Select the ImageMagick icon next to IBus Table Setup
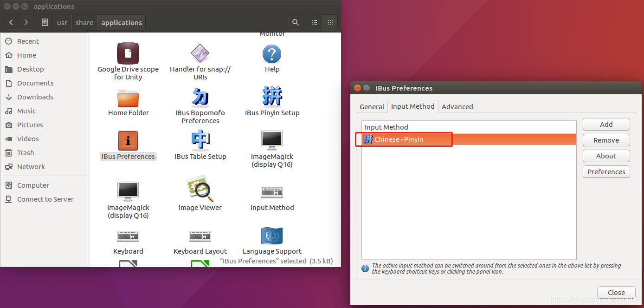The height and width of the screenshot is (308, 644). 272,140
